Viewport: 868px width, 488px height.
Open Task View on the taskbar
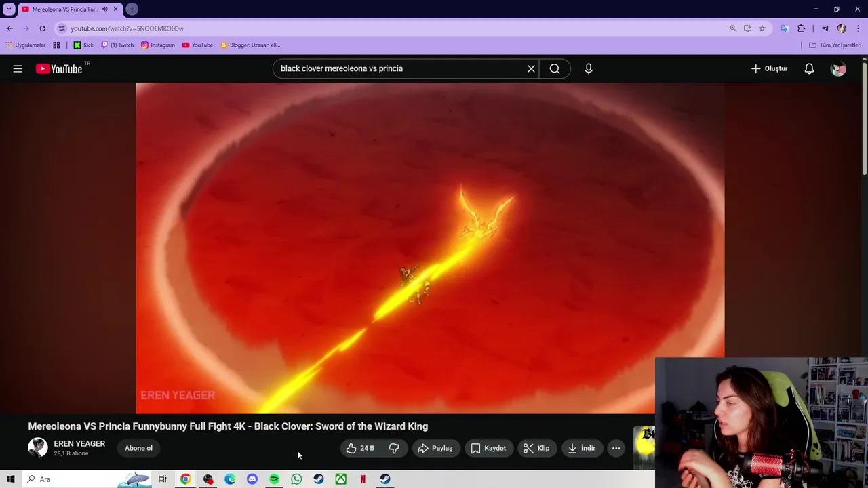[x=162, y=479]
